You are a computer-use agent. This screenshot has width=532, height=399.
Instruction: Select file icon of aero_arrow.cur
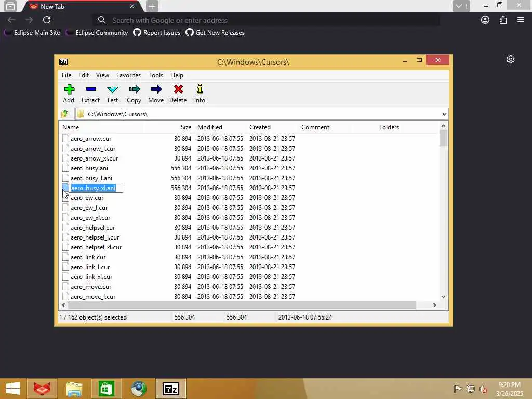click(x=65, y=138)
